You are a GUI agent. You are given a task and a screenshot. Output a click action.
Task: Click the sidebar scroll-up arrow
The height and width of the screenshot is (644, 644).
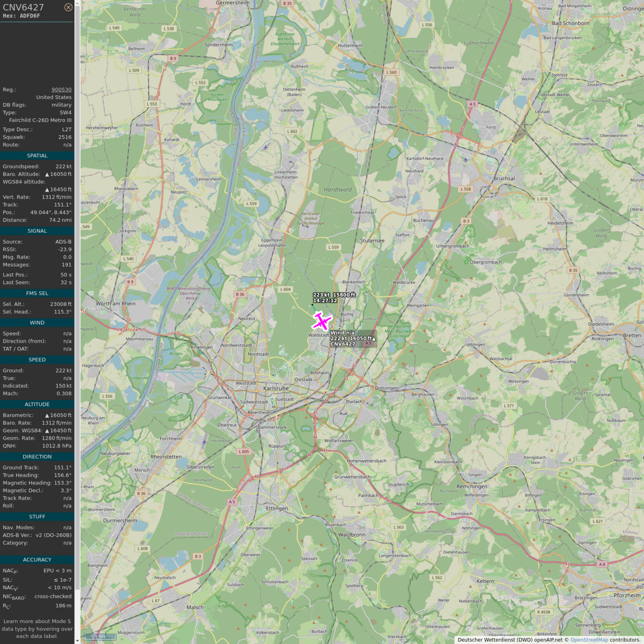click(77, 3)
